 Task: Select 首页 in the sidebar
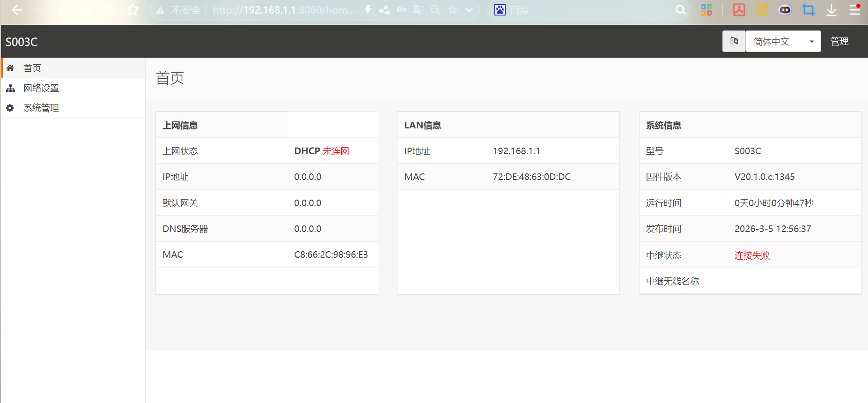click(32, 68)
